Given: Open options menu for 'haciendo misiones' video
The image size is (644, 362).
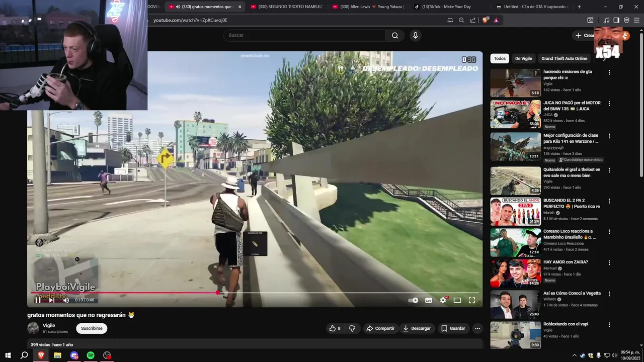Looking at the screenshot, I should click(609, 72).
